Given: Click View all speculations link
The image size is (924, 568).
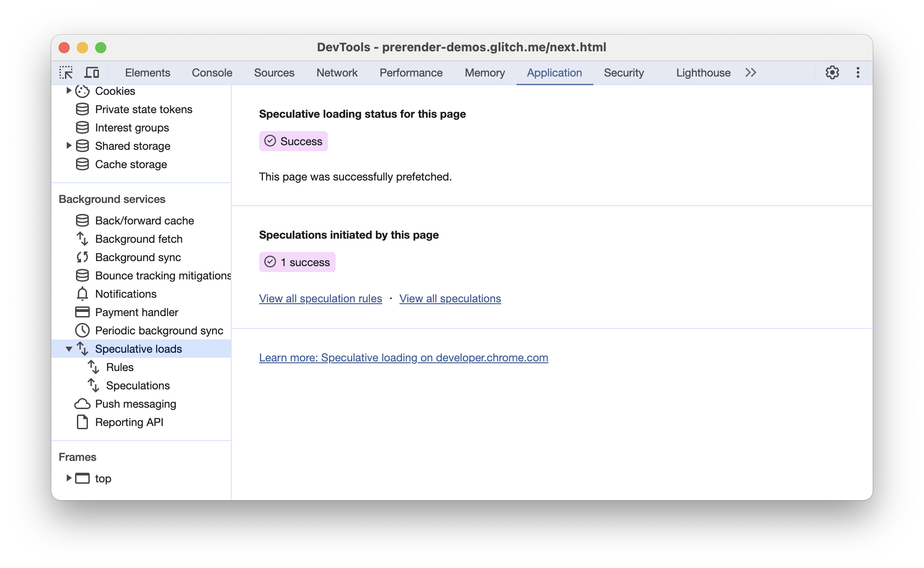Looking at the screenshot, I should (450, 298).
